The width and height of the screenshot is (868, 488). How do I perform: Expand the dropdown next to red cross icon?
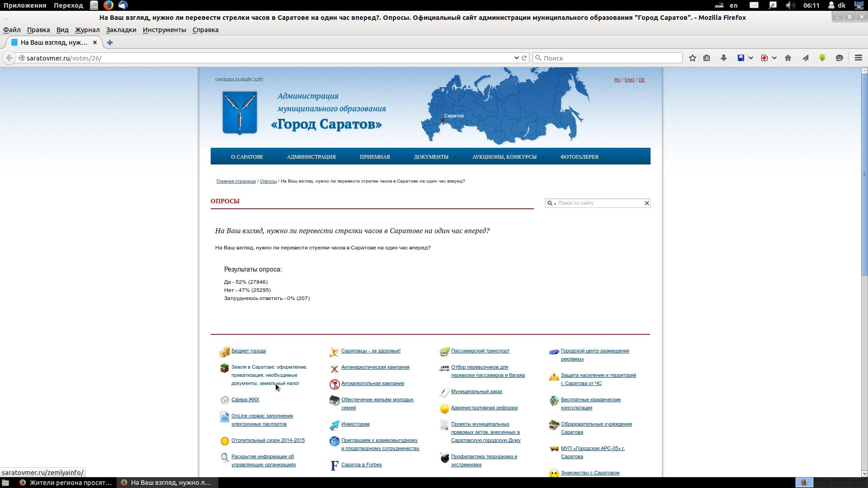[x=774, y=58]
